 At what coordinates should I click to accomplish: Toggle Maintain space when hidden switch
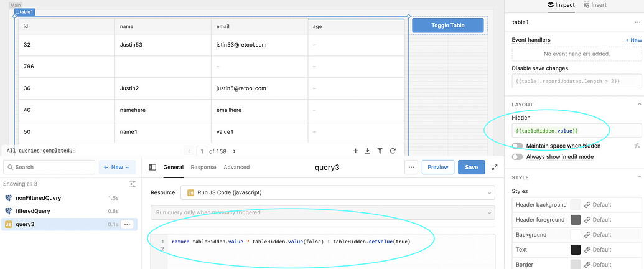click(x=517, y=146)
